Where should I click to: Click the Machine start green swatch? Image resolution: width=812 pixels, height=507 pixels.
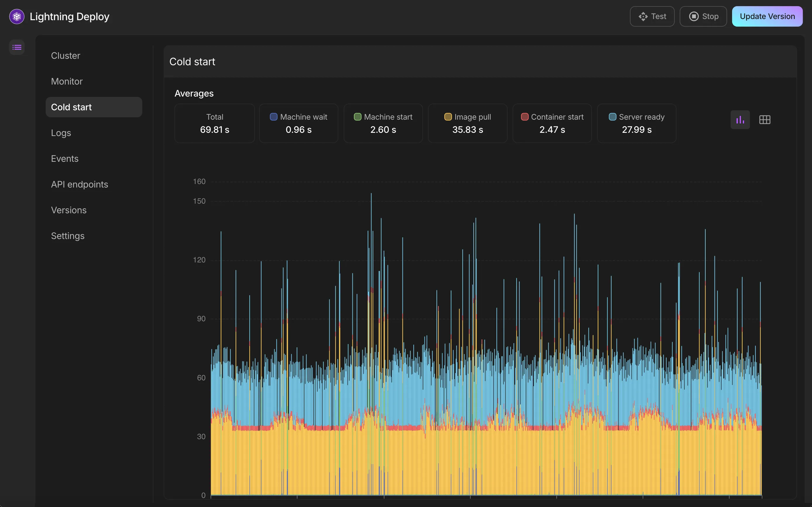357,117
